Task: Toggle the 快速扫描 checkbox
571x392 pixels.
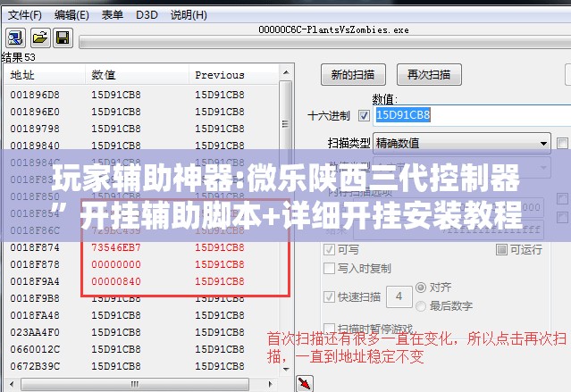Action: point(329,297)
